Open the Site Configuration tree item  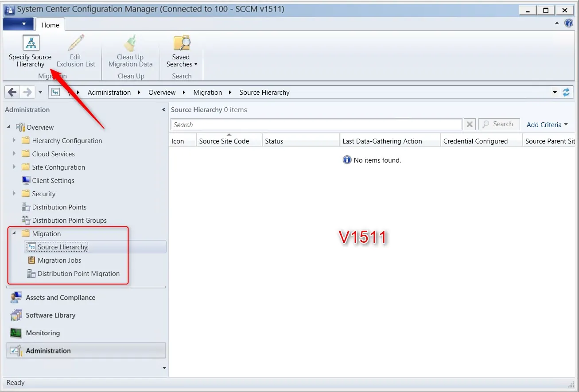pyautogui.click(x=58, y=167)
